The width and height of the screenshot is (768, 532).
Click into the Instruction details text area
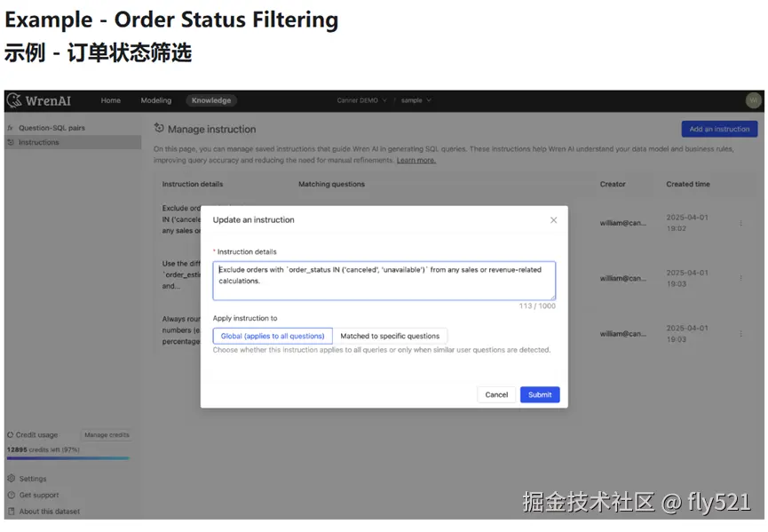tap(384, 281)
